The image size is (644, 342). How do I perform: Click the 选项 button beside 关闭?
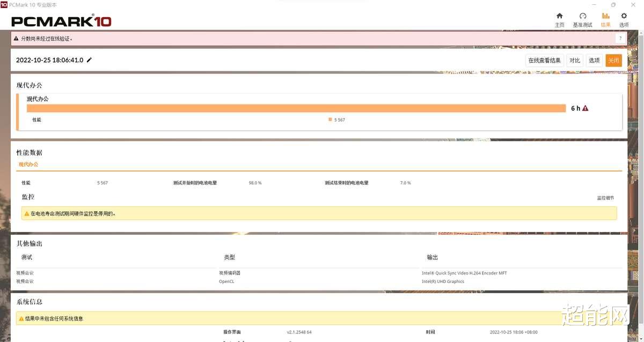coord(594,60)
